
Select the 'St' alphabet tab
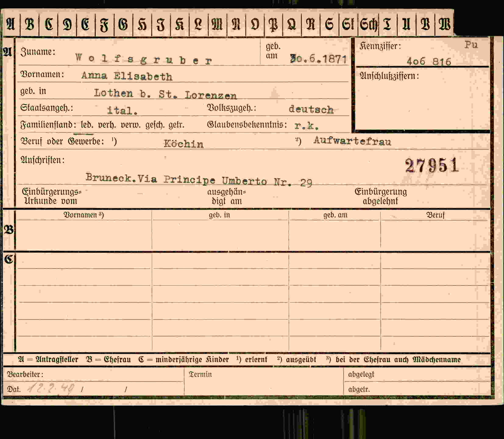[348, 24]
